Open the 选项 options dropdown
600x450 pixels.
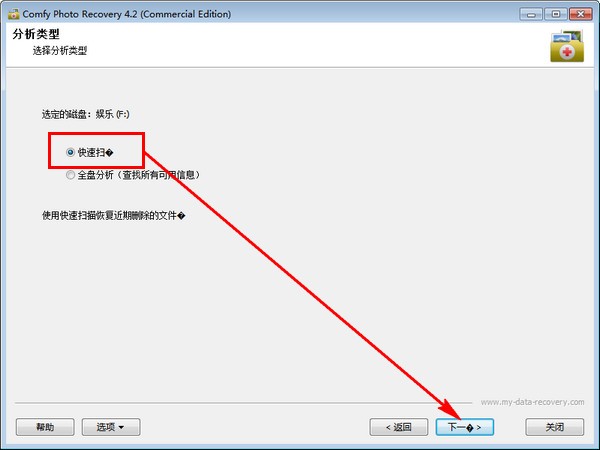(x=111, y=427)
